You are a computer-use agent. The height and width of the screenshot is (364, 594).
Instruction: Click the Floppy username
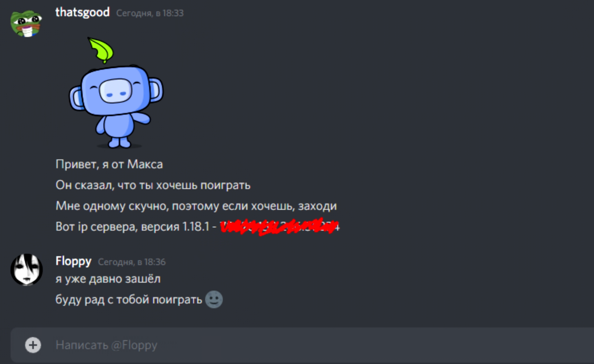coord(73,261)
